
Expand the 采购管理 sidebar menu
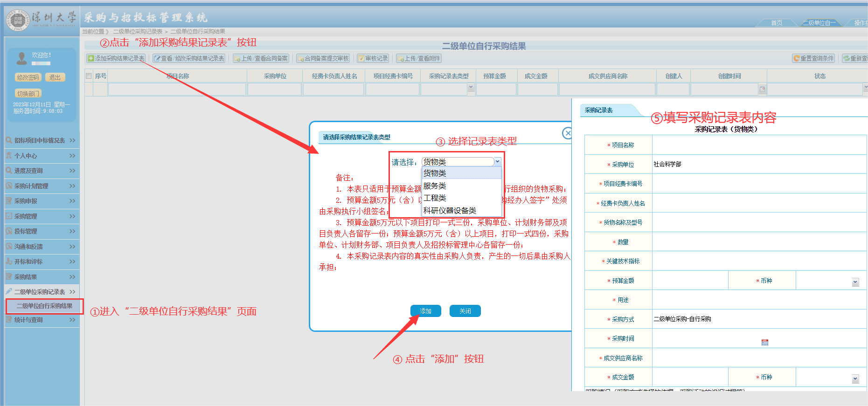pyautogui.click(x=41, y=216)
